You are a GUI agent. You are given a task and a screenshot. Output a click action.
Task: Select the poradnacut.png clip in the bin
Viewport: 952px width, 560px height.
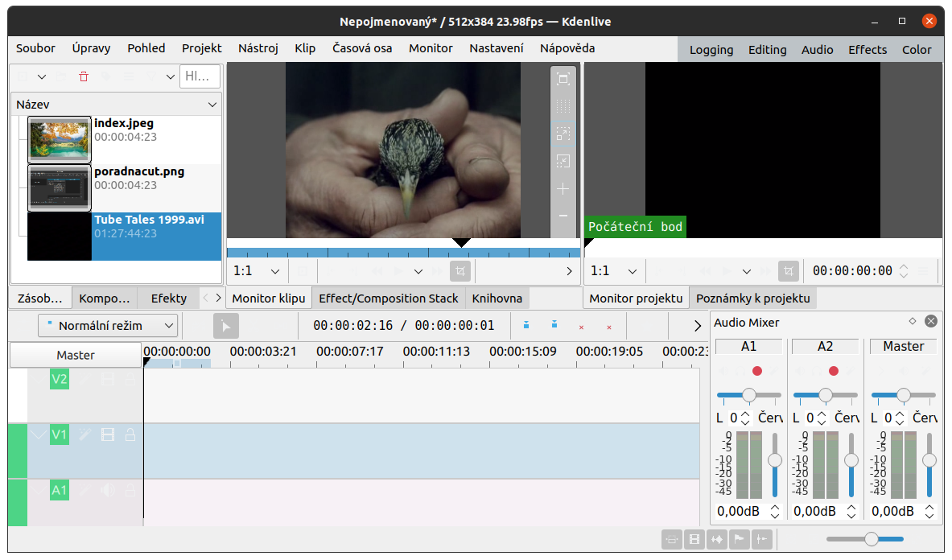(124, 187)
